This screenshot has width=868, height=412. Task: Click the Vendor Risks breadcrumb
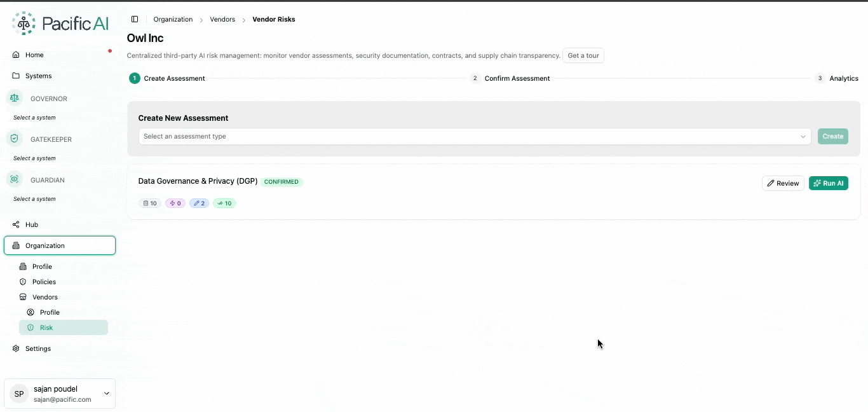(x=274, y=19)
